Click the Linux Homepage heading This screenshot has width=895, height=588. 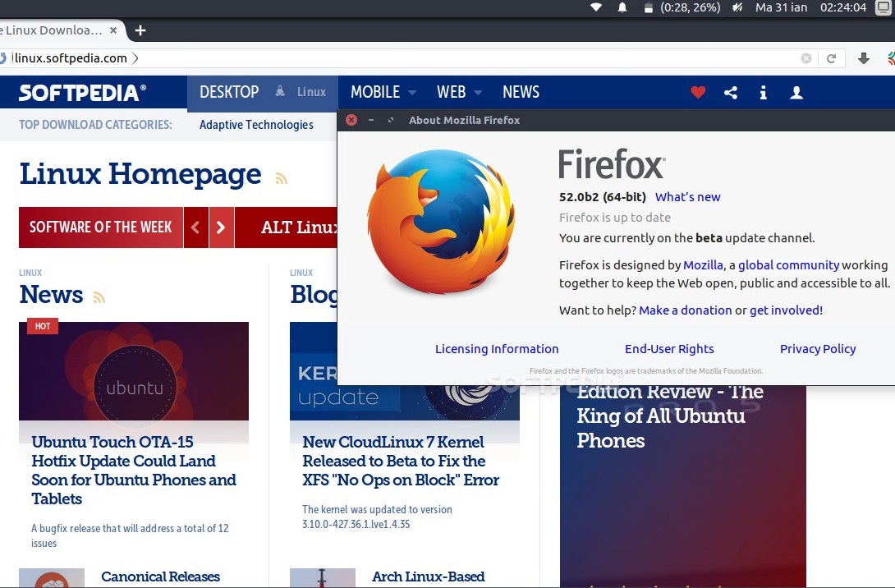coord(140,174)
